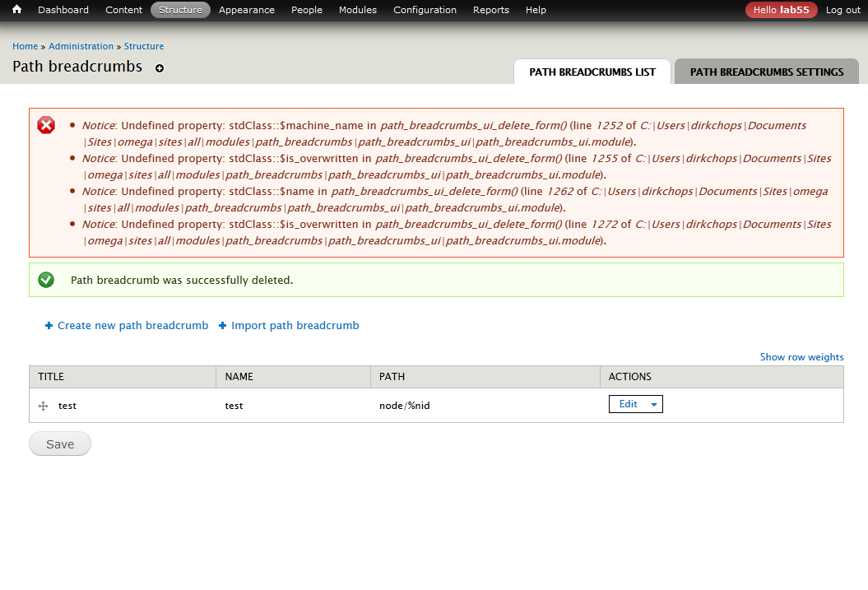This screenshot has height=590, width=868.
Task: Click Create new path breadcrumb link
Action: pyautogui.click(x=132, y=325)
